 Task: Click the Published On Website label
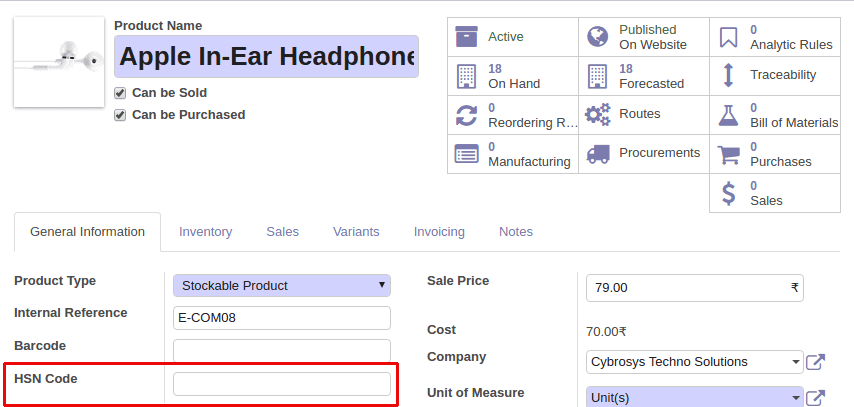point(652,37)
